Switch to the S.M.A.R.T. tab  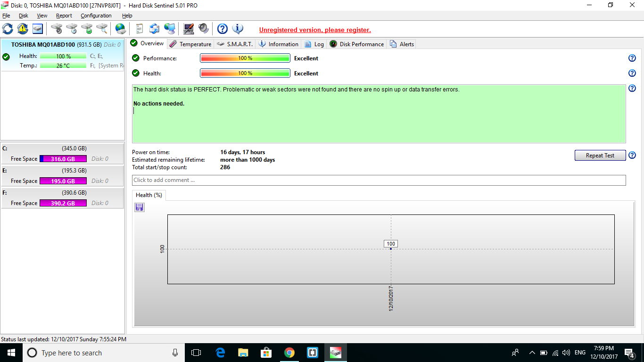click(235, 44)
